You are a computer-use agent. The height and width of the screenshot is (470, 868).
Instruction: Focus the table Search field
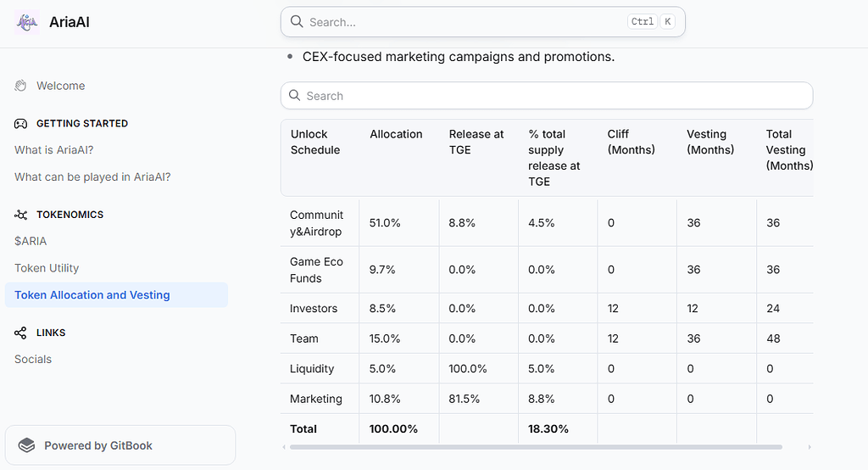point(547,95)
